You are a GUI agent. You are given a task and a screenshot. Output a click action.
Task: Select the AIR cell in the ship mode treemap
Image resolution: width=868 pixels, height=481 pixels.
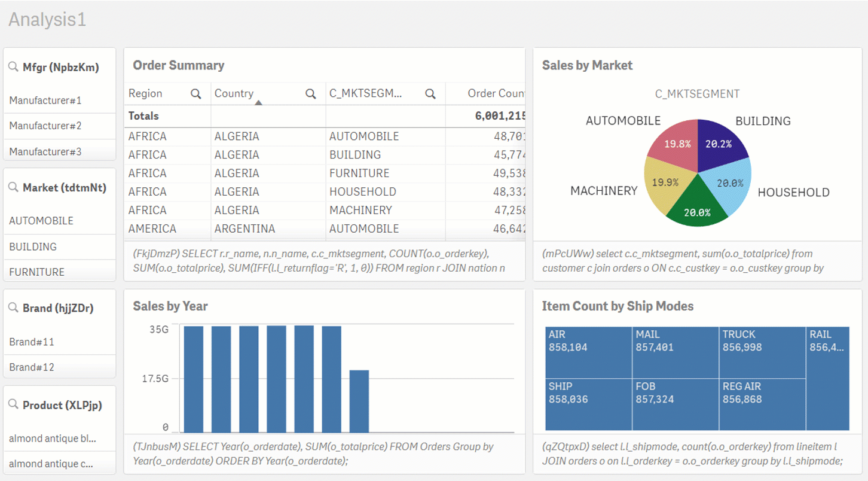(x=588, y=352)
